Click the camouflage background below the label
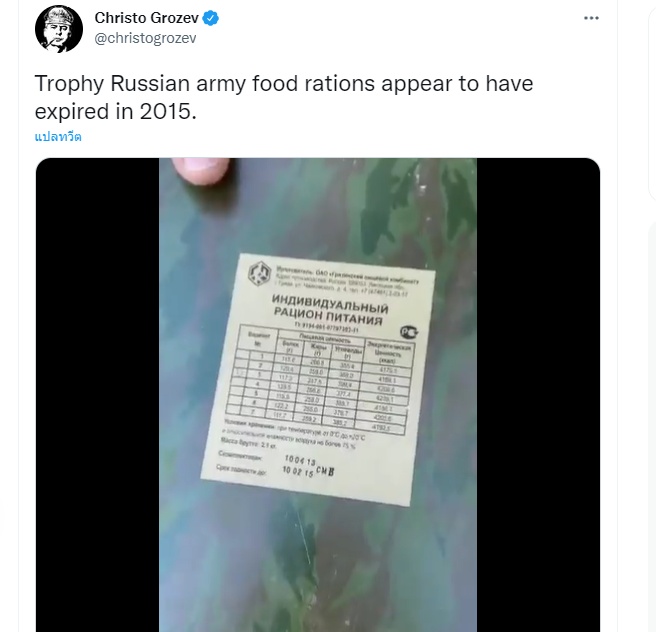 (x=318, y=570)
